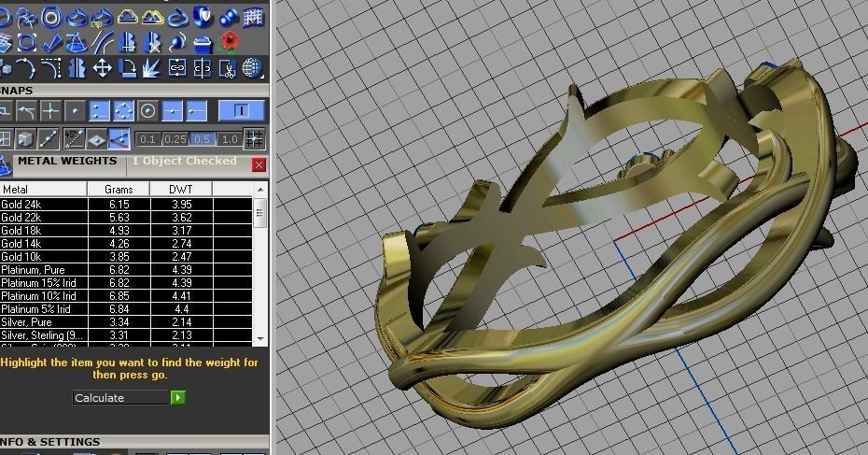Select the circle with corner brackets icon
This screenshot has width=868, height=455.
[x=26, y=43]
